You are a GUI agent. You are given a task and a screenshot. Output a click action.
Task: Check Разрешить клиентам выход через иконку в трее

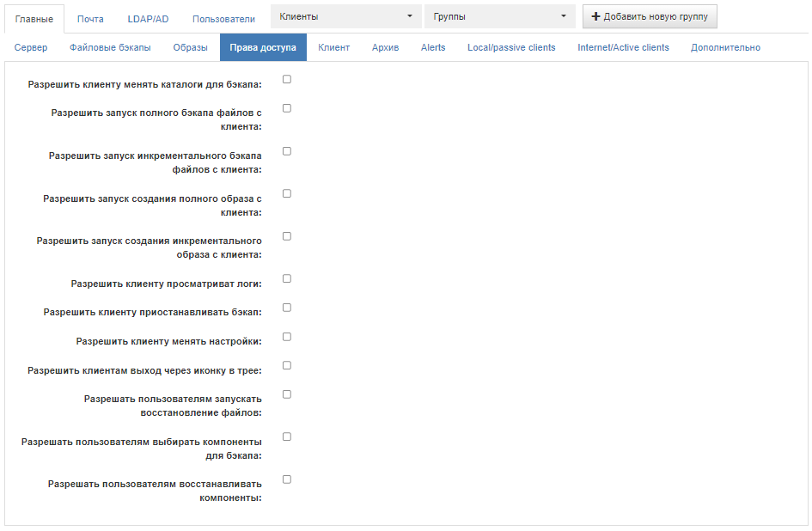click(x=287, y=366)
